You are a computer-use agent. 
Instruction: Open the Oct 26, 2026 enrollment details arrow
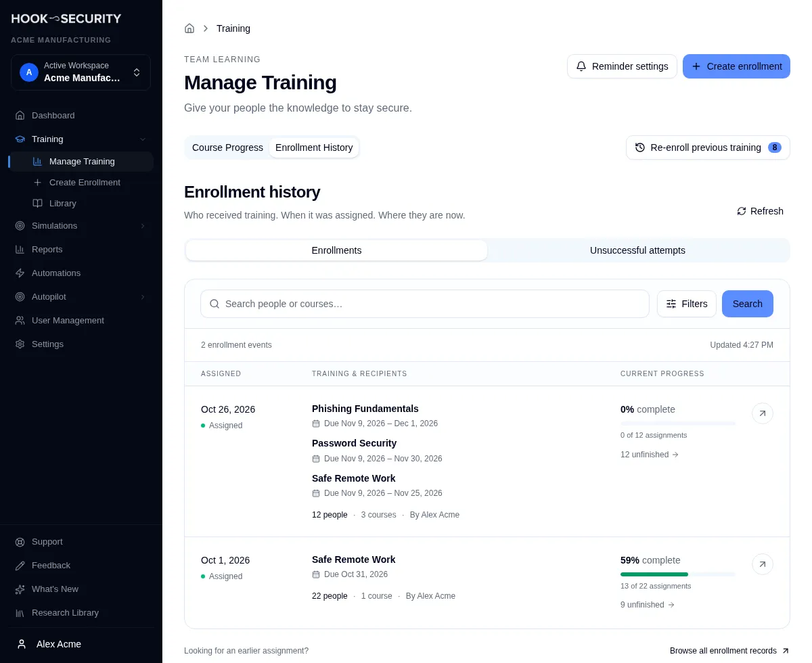click(763, 413)
